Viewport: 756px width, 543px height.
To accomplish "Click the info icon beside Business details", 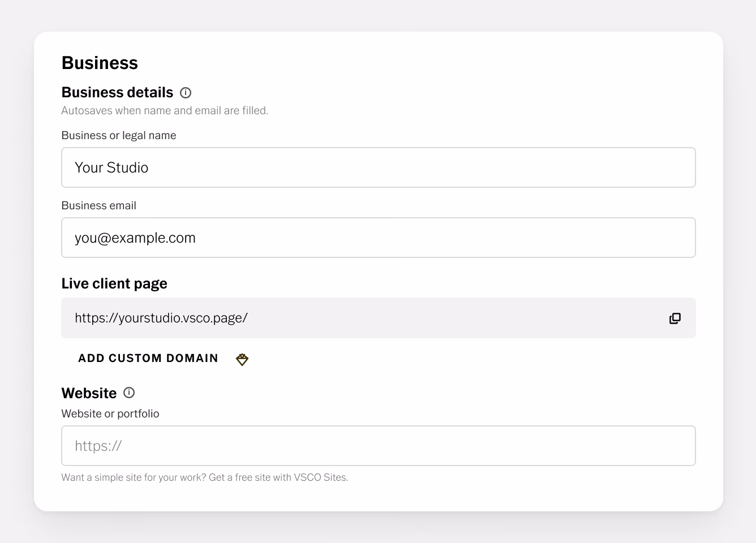I will tap(186, 93).
